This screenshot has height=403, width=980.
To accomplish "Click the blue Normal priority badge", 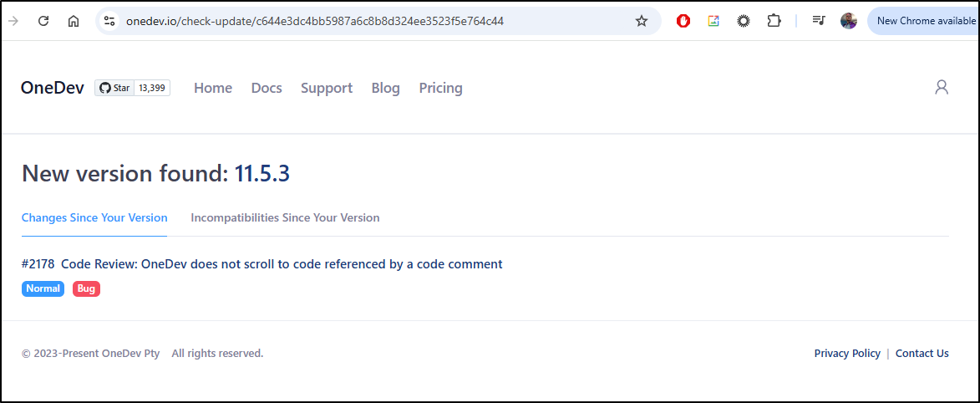I will coord(43,288).
